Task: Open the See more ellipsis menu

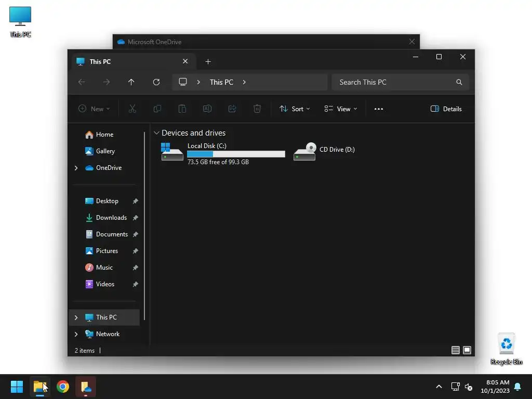Action: pyautogui.click(x=379, y=109)
